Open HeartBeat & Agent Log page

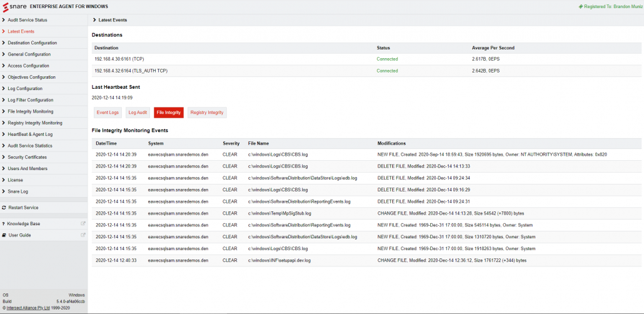coord(30,134)
